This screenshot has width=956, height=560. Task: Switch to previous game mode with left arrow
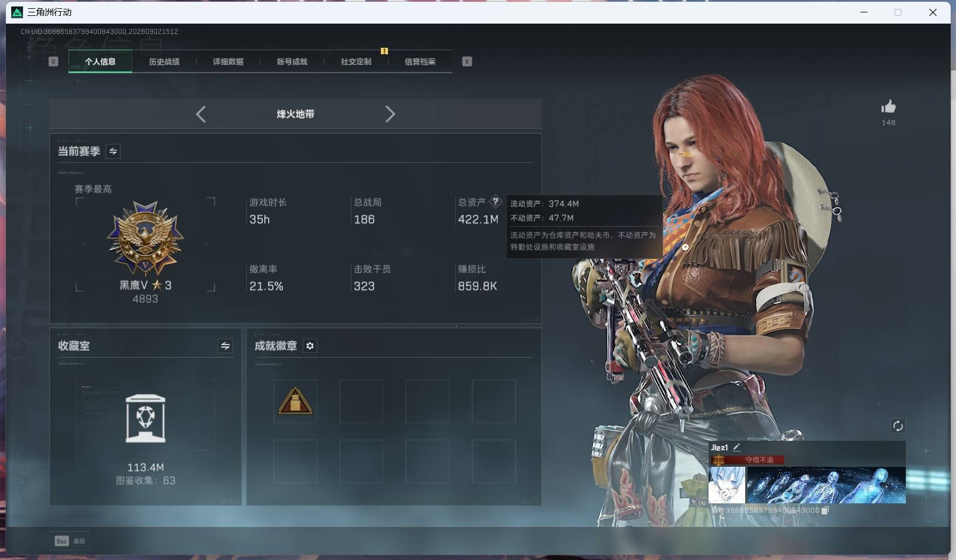pyautogui.click(x=201, y=114)
